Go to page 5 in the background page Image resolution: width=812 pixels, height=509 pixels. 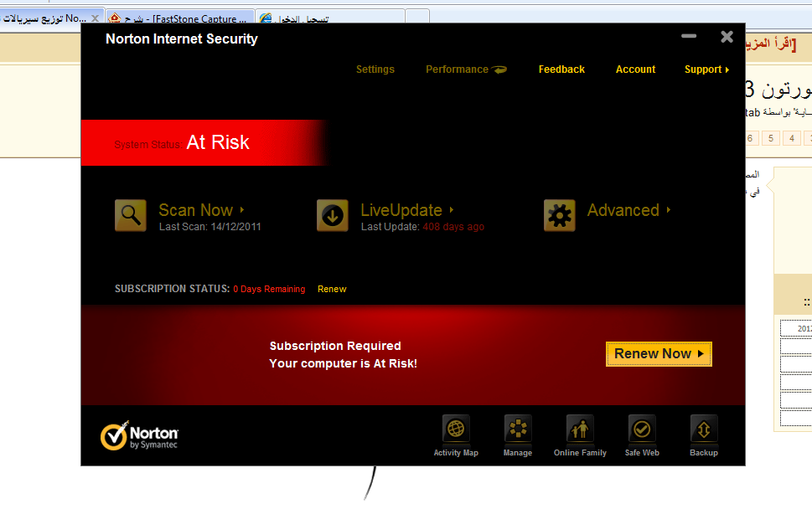771,138
